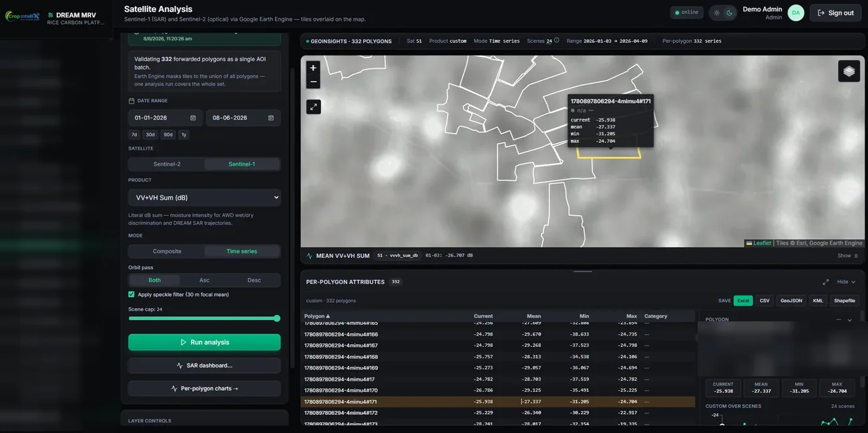Select row 1780897806294-4mimu4#17
Image resolution: width=868 pixels, height=433 pixels.
click(498, 379)
